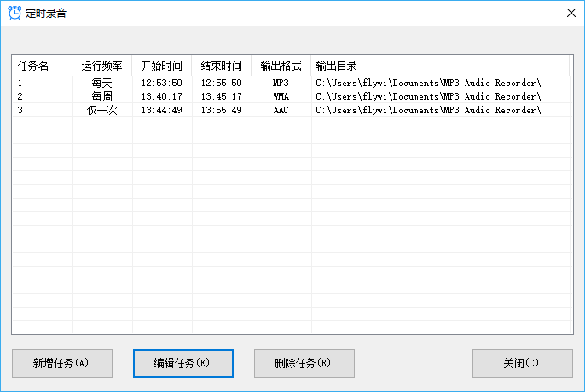
Task: Click the alarm clock icon in title bar
Action: tap(14, 13)
